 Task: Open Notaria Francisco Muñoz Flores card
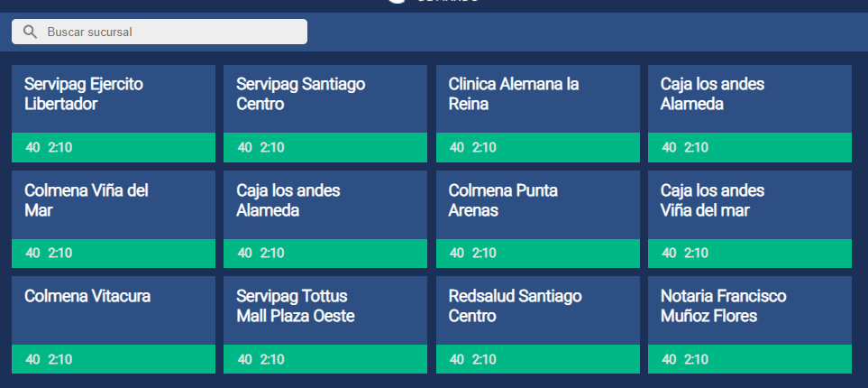(x=750, y=325)
